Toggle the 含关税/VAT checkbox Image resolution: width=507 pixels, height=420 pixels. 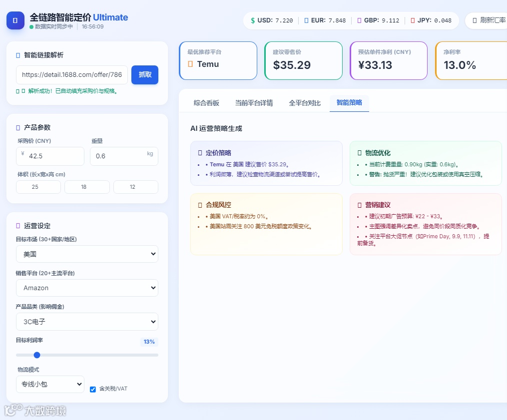[x=93, y=389]
